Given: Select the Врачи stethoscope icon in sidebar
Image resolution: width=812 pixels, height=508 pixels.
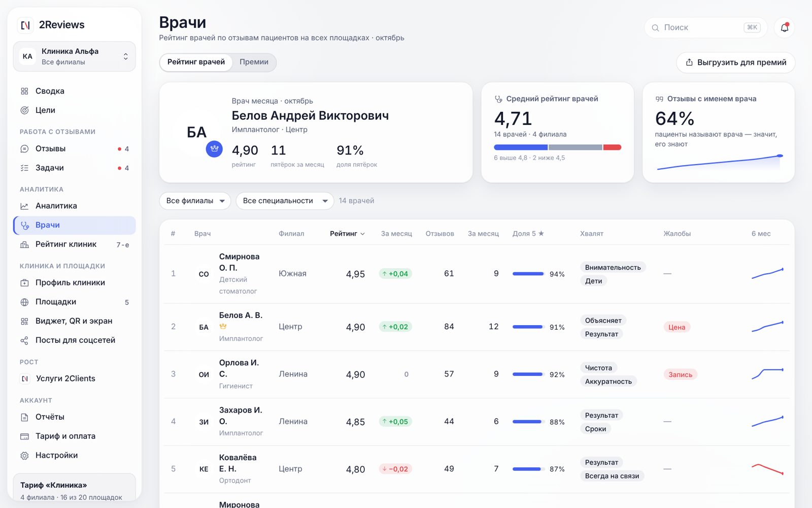Looking at the screenshot, I should 24,226.
